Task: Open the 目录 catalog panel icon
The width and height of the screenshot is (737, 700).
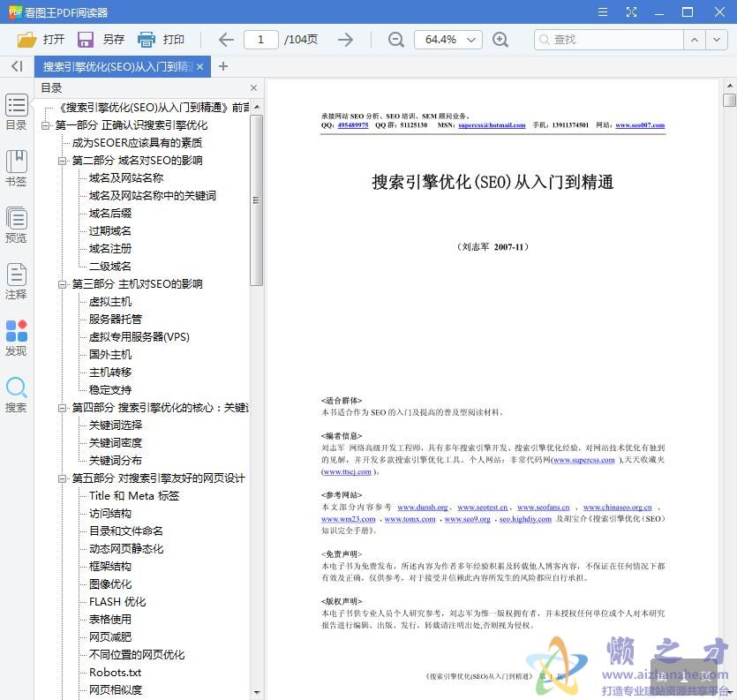Action: tap(16, 112)
